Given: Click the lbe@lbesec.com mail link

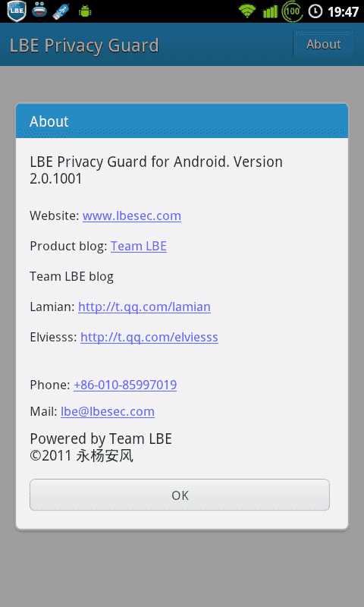Looking at the screenshot, I should 108,411.
